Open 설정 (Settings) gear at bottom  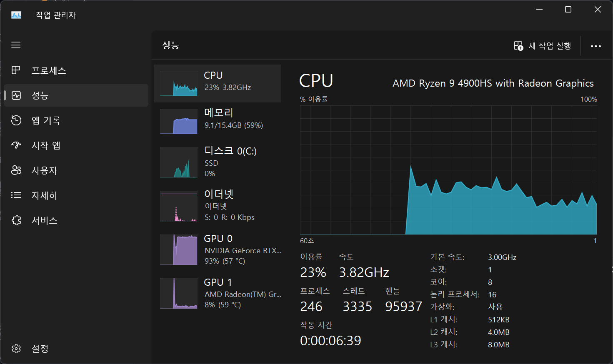[16, 349]
